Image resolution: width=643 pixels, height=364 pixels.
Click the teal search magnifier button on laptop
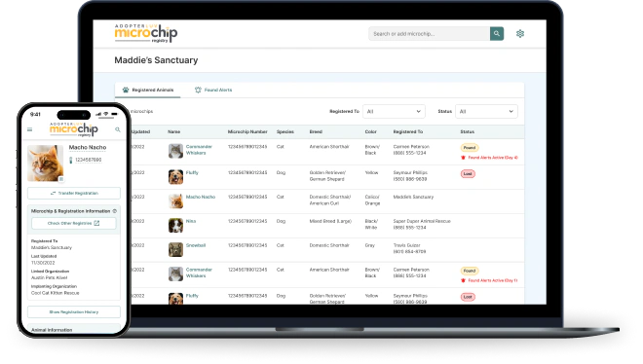(497, 33)
